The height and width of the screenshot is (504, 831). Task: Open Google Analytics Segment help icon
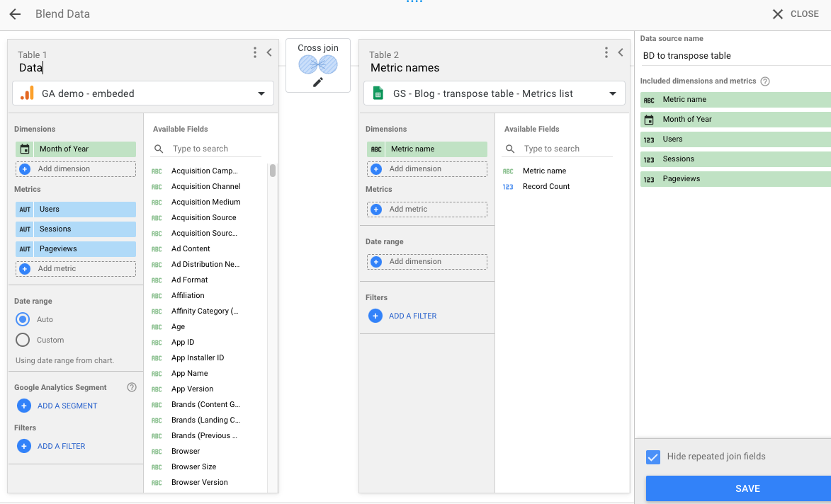(x=132, y=387)
